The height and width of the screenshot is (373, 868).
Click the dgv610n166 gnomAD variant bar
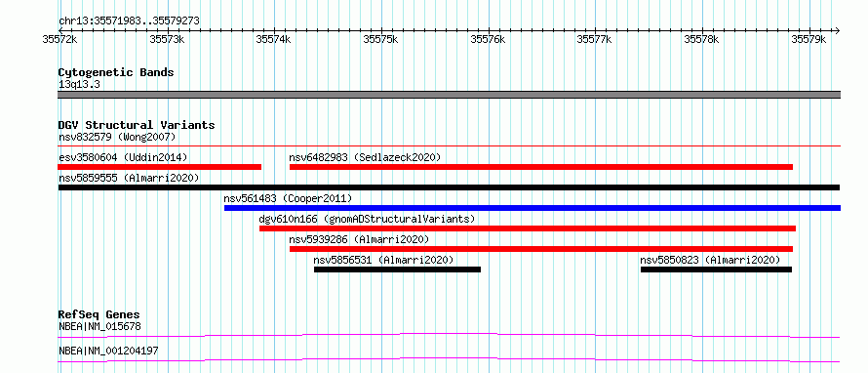[x=528, y=228]
